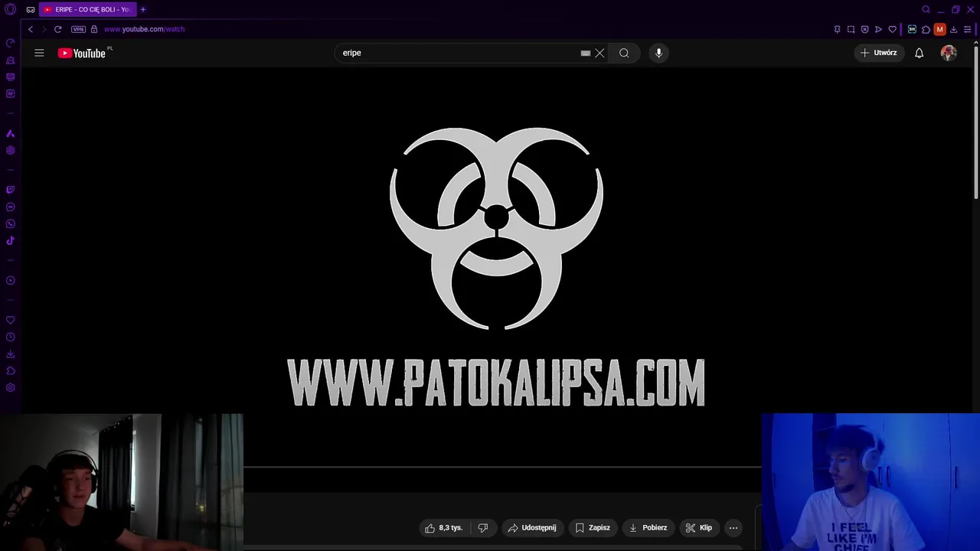980x551 pixels.
Task: Go to YouTube home via logo
Action: pos(81,53)
